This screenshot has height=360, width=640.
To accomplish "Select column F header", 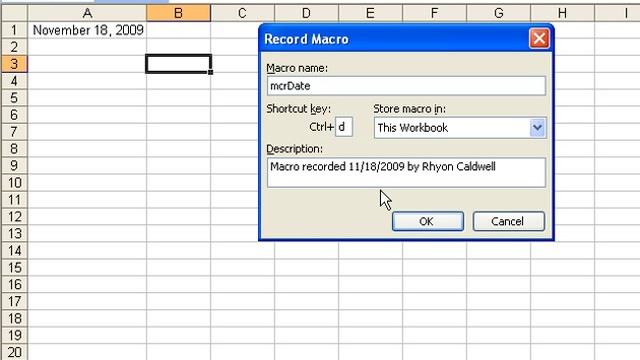I will (435, 13).
